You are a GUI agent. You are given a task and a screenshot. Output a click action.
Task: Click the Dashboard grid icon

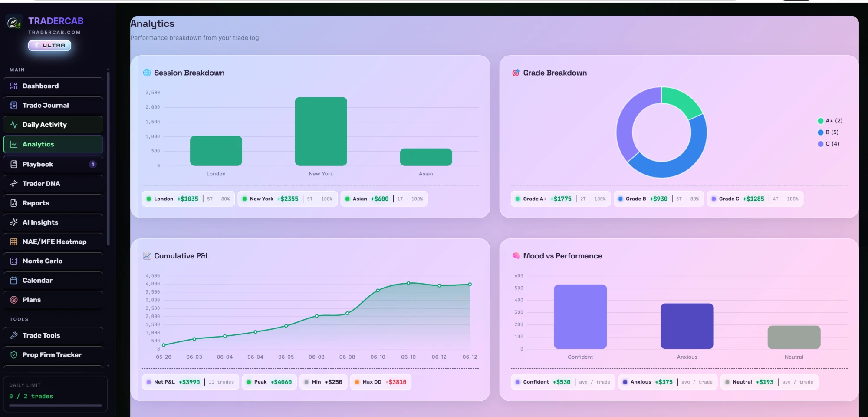(14, 86)
